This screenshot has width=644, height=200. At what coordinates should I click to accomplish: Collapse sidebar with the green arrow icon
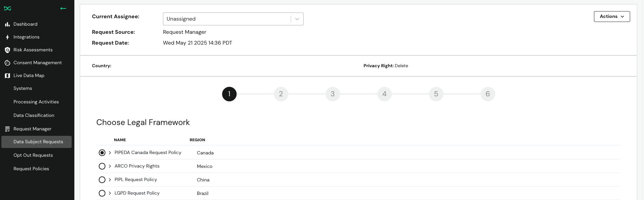63,8
